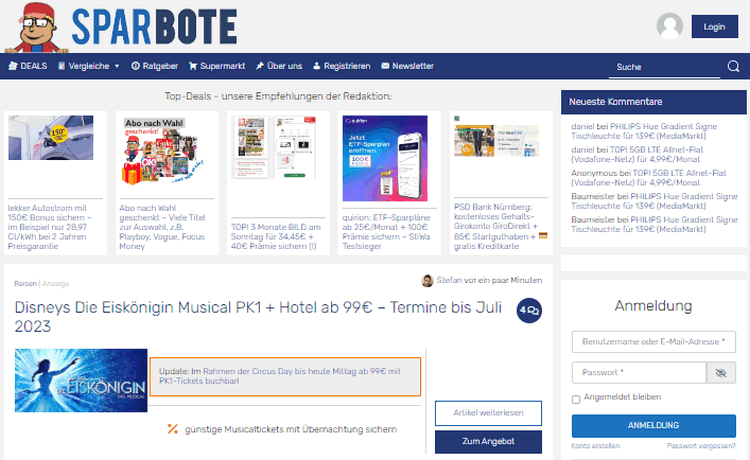The height and width of the screenshot is (460, 750).
Task: Open the user avatar icon in header
Action: 670,26
